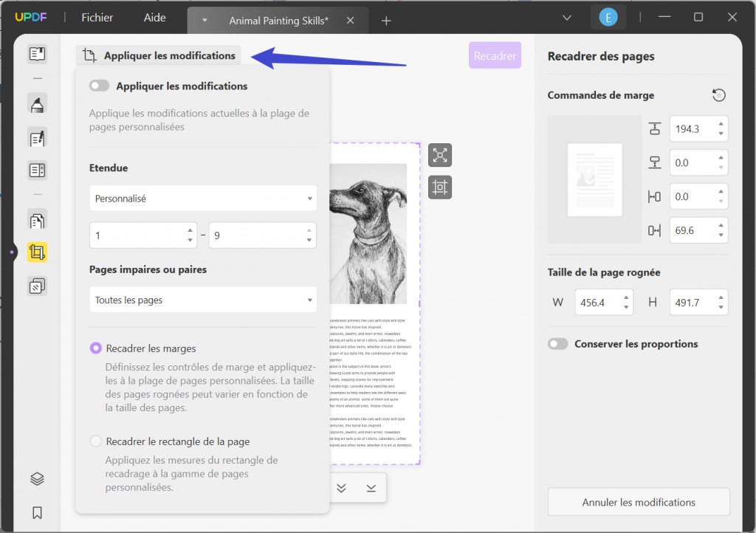This screenshot has height=533, width=756.
Task: Select the Crop pages tool in the sidebar
Action: [x=37, y=252]
